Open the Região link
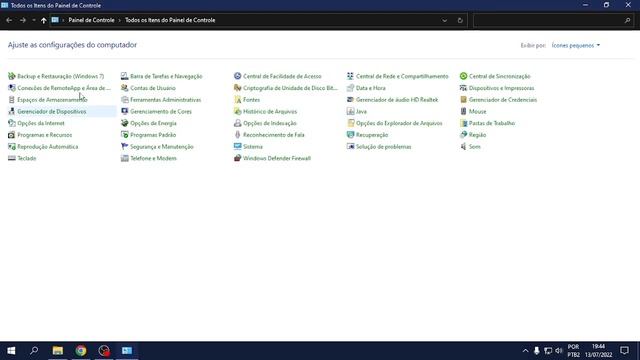This screenshot has height=360, width=640. click(477, 135)
